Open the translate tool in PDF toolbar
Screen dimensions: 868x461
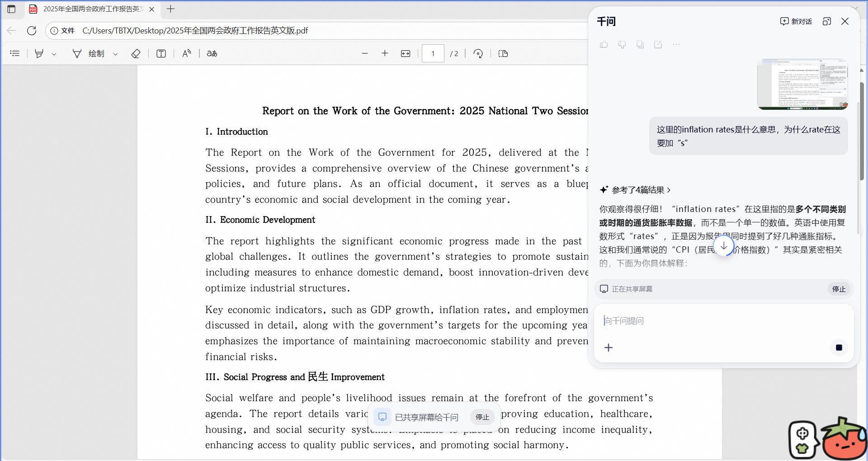[212, 54]
